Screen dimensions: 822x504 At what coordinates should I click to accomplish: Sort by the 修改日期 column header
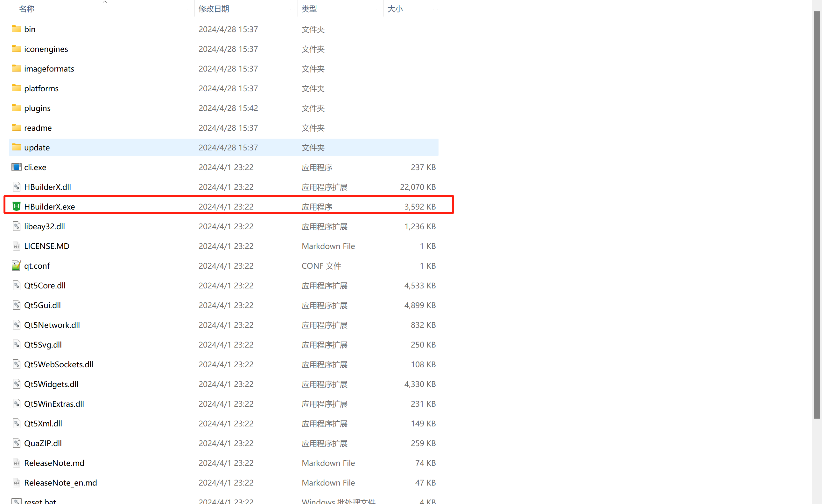tap(214, 9)
